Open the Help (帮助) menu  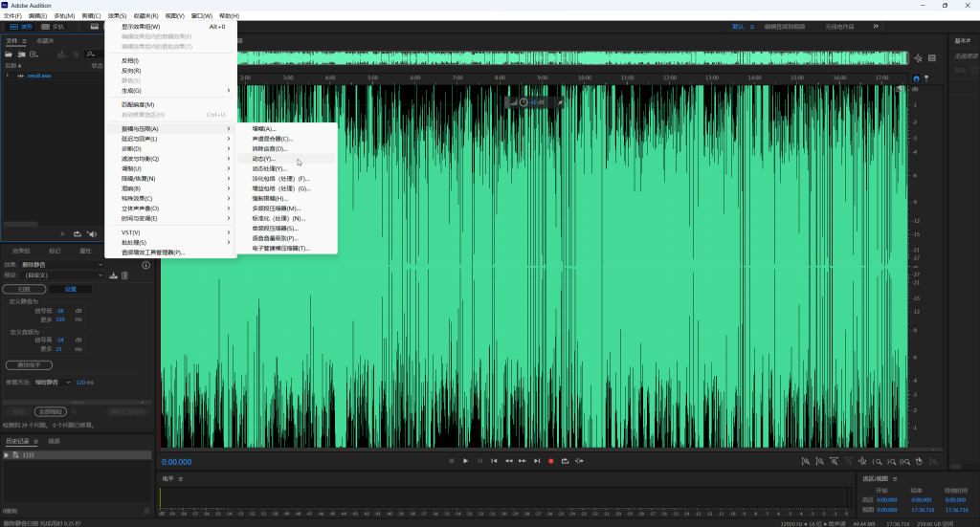point(229,15)
